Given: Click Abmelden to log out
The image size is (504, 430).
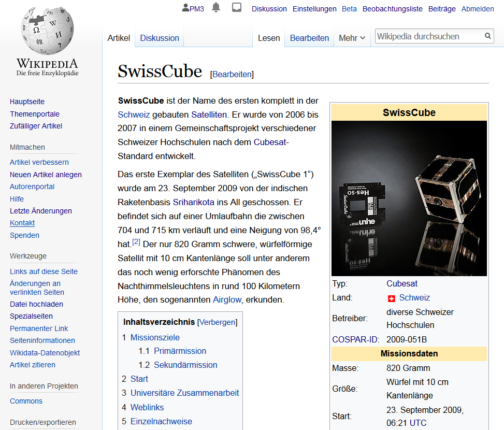Looking at the screenshot, I should click(478, 9).
